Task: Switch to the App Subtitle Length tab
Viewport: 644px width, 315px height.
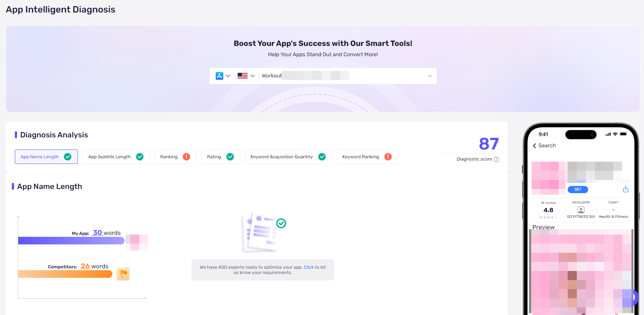Action: 116,157
